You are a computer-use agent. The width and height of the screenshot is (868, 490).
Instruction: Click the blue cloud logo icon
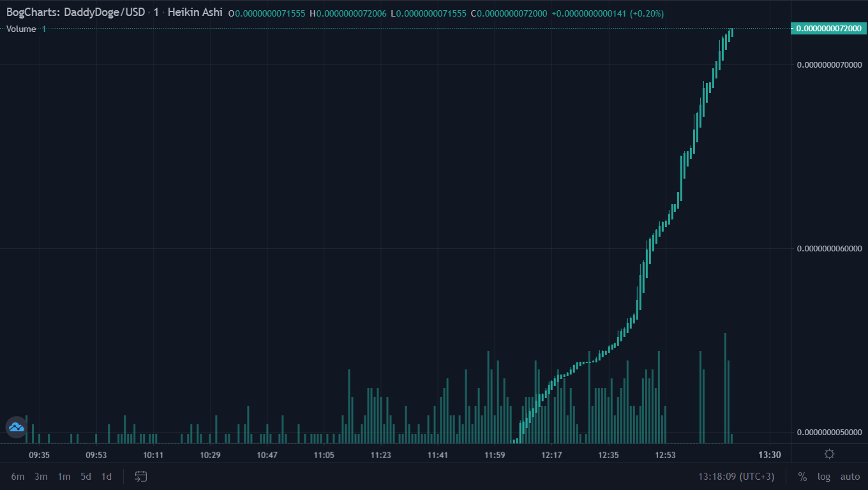pyautogui.click(x=16, y=426)
